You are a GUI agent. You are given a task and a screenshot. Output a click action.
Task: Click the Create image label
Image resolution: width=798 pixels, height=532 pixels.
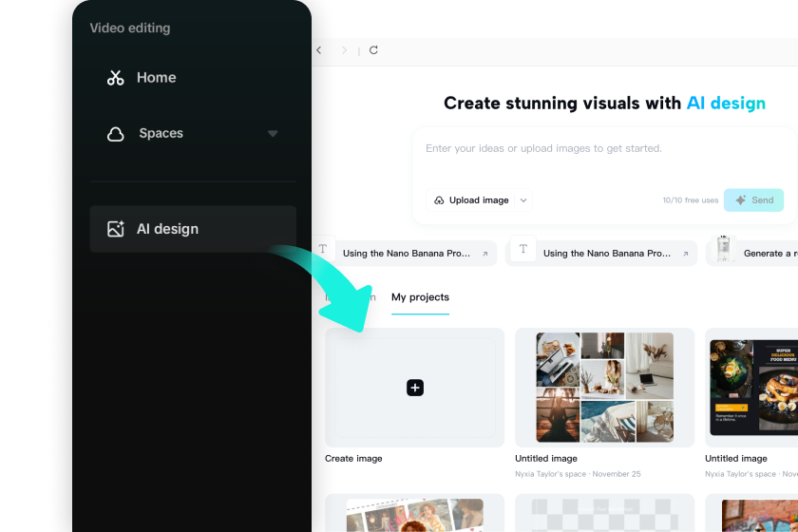pos(353,458)
